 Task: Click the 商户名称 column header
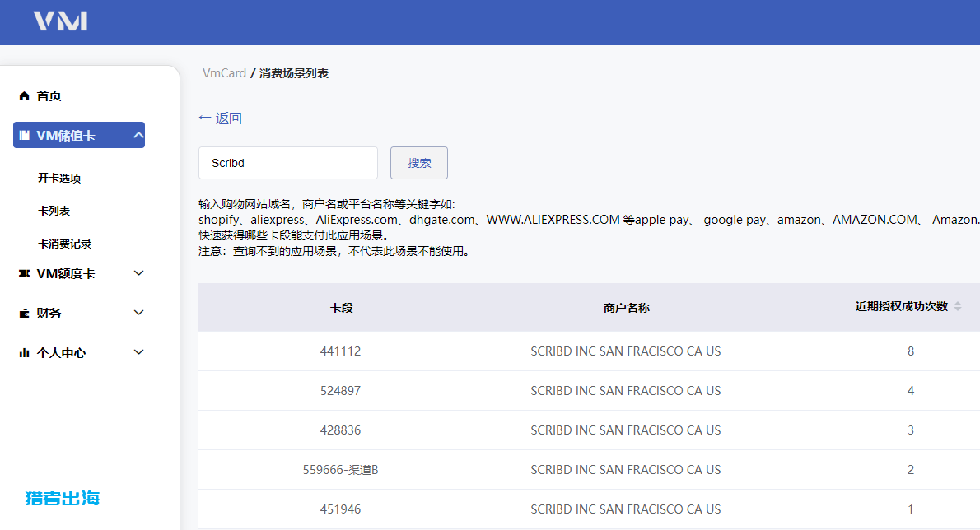point(626,308)
